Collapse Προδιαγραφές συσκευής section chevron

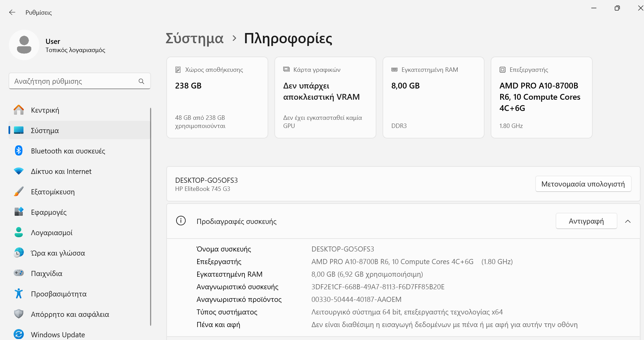pyautogui.click(x=628, y=221)
